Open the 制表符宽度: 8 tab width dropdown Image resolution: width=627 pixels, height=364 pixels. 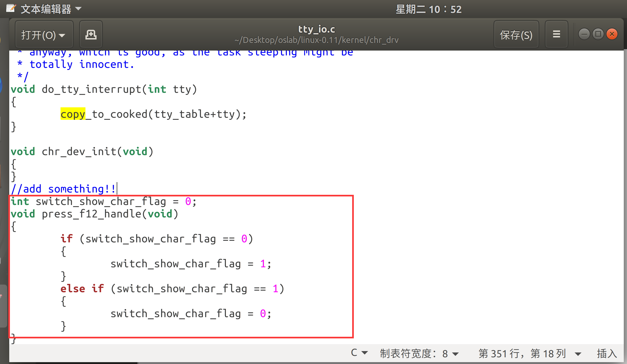coord(419,353)
